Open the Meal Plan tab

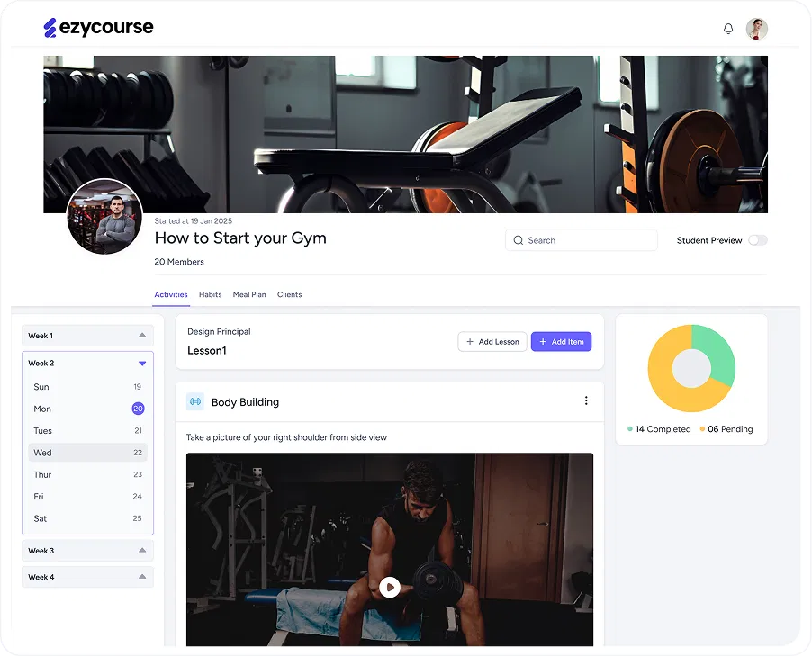coord(249,294)
